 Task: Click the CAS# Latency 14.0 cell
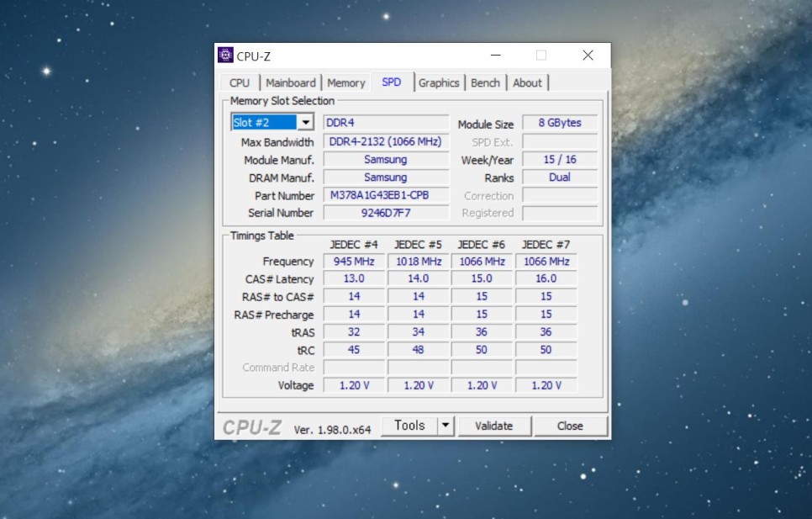[418, 278]
